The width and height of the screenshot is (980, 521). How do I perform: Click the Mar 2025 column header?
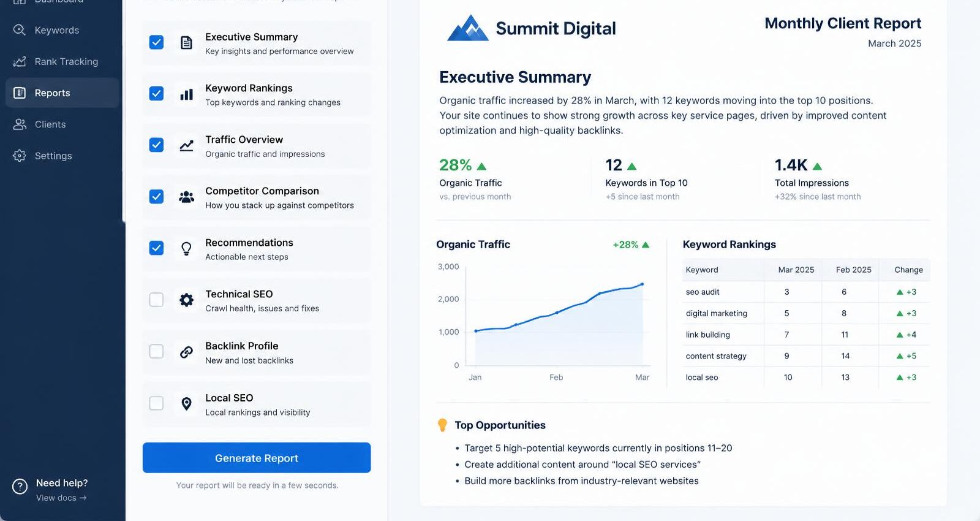[x=796, y=270]
